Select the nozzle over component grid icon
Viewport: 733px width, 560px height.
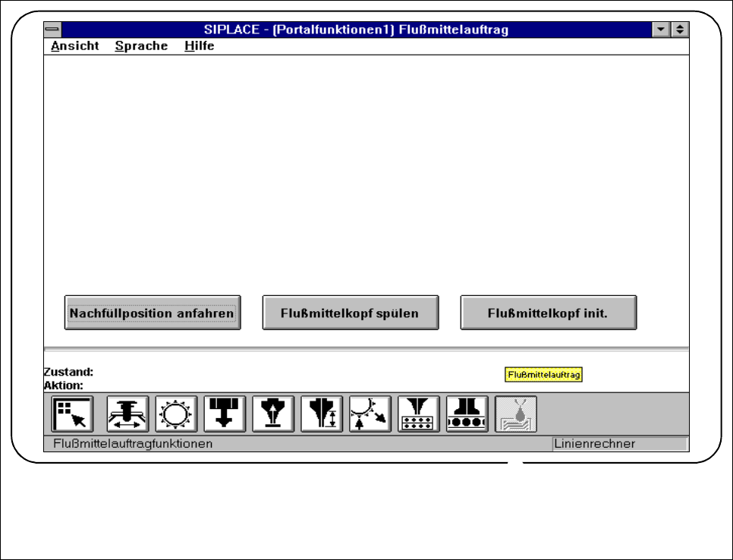pos(419,414)
